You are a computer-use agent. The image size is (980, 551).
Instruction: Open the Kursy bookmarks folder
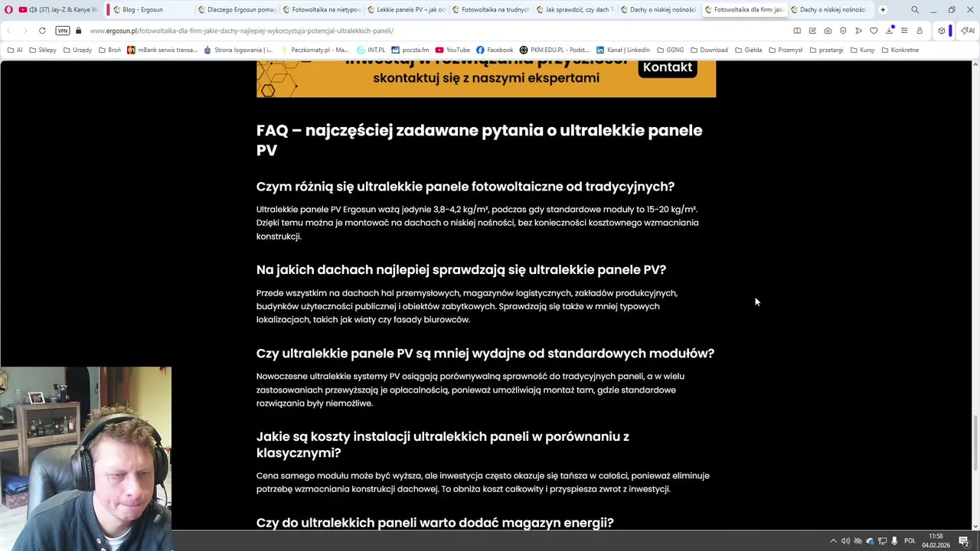(862, 50)
